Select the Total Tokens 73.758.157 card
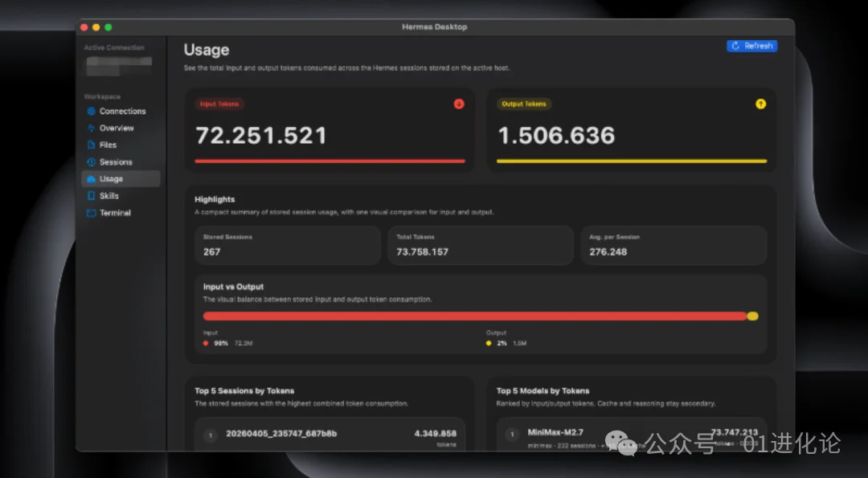 pyautogui.click(x=481, y=245)
